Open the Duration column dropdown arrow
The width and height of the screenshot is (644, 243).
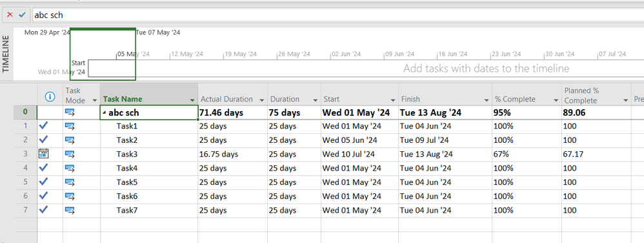pyautogui.click(x=316, y=100)
